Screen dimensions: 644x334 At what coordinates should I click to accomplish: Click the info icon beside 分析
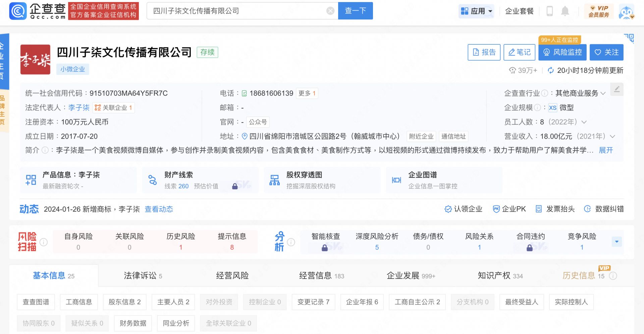(291, 242)
